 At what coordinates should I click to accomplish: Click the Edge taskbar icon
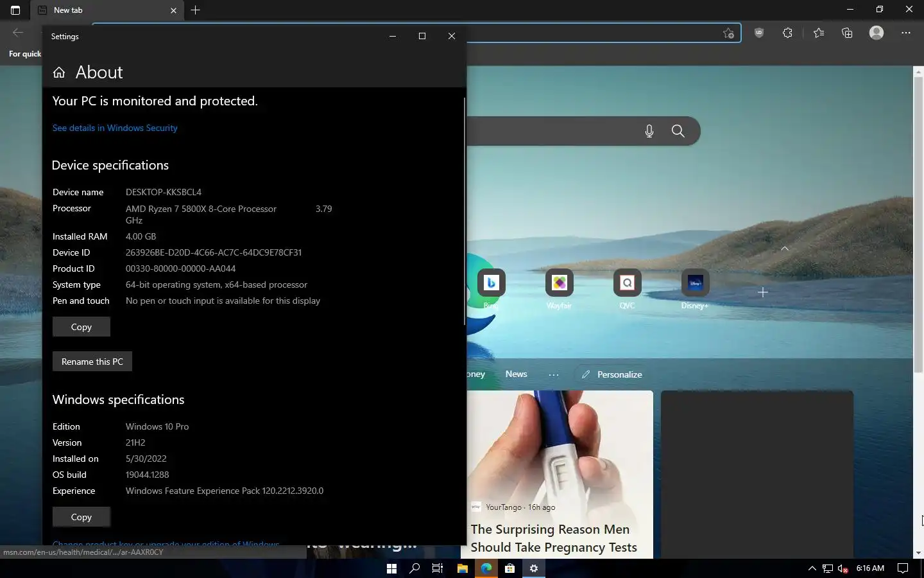(x=486, y=568)
